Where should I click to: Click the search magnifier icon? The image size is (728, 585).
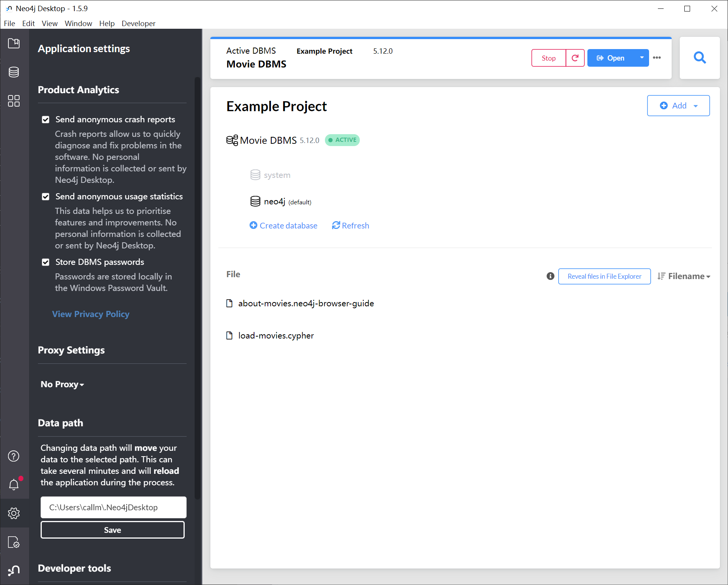tap(700, 58)
